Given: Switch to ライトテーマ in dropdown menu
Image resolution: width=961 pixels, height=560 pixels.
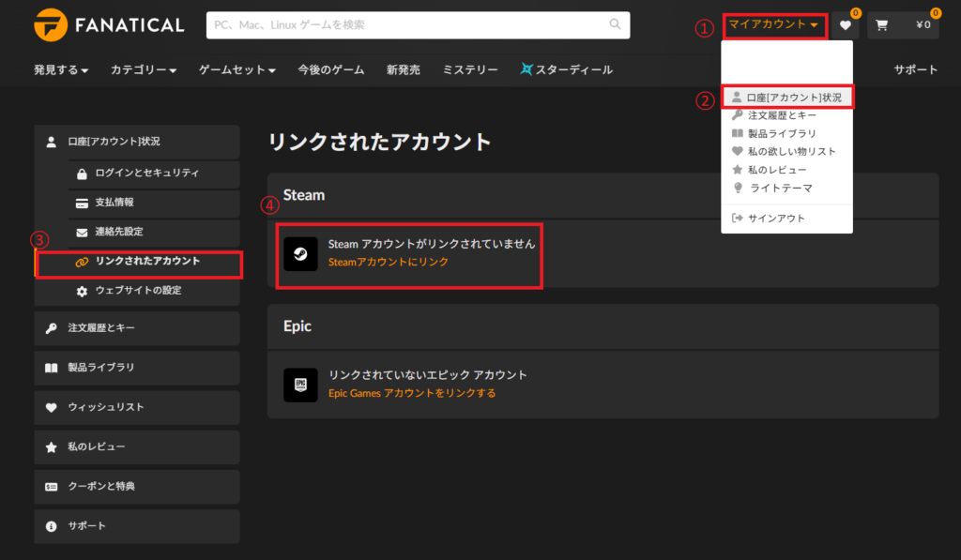Looking at the screenshot, I should point(787,189).
